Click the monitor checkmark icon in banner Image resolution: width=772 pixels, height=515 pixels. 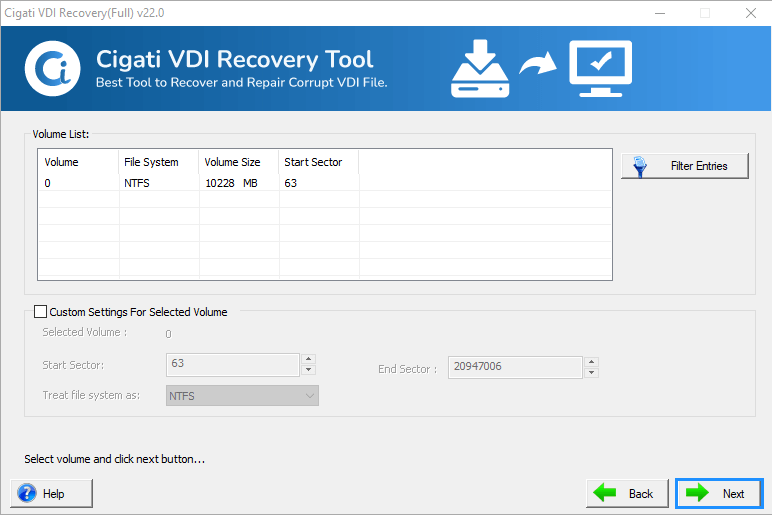[x=601, y=68]
